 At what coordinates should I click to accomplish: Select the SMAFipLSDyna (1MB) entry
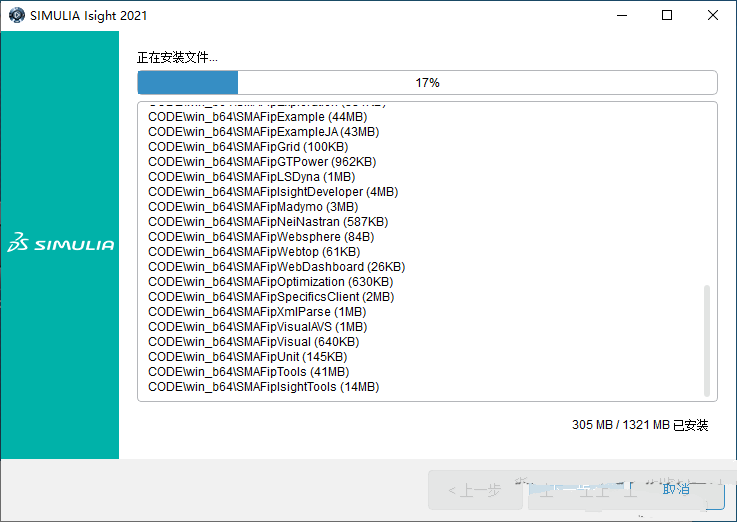251,177
